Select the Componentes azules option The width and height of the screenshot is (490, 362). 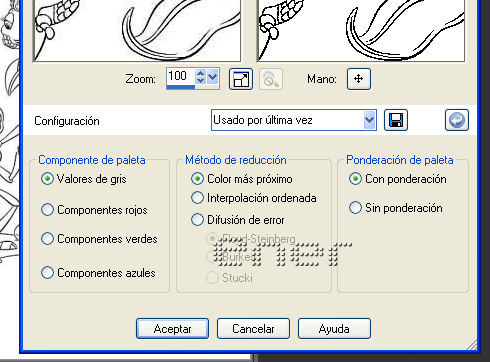pyautogui.click(x=98, y=273)
